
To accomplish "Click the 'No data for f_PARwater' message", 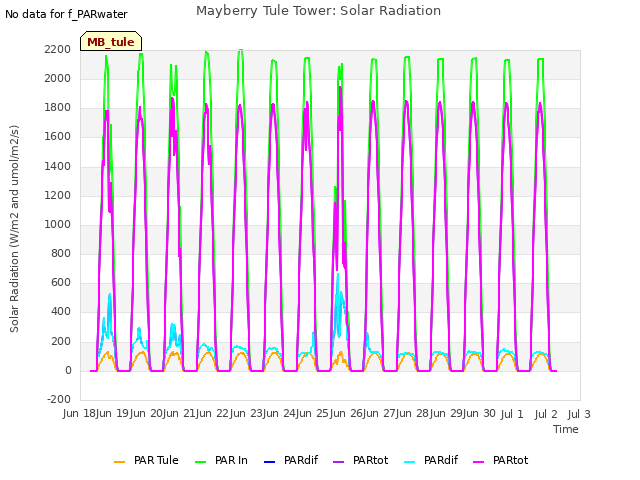I will pos(66,14).
